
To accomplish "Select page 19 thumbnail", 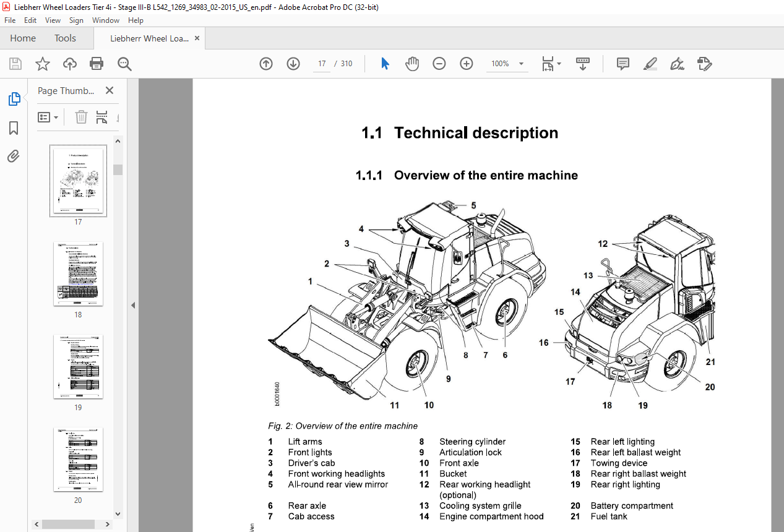I will (78, 366).
